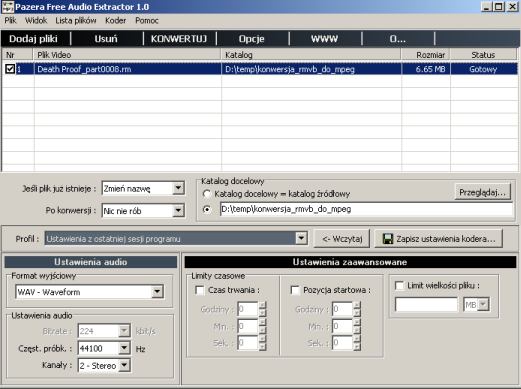The width and height of the screenshot is (521, 389).
Task: Open Jeśli plik już istnieje dropdown
Action: click(x=178, y=188)
